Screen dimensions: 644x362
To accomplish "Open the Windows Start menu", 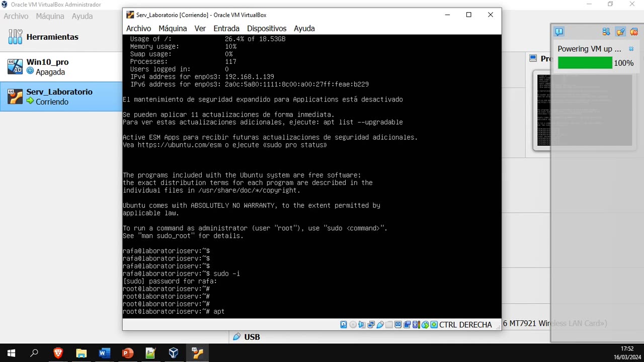I will [x=11, y=353].
